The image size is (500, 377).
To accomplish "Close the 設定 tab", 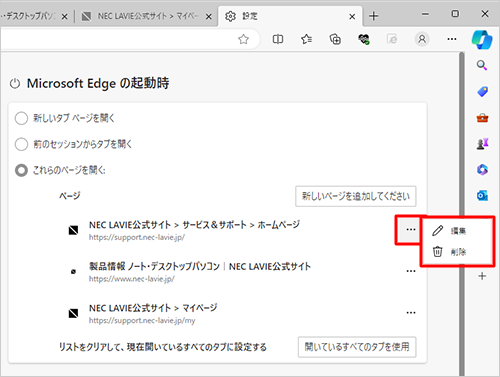I will tap(352, 16).
